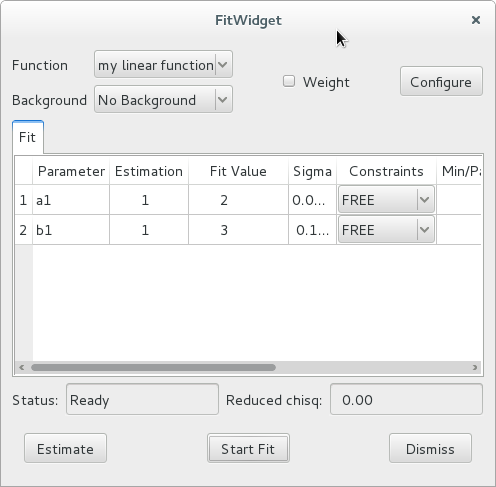The width and height of the screenshot is (496, 487).
Task: Select row 1 header in the table
Action: click(23, 200)
